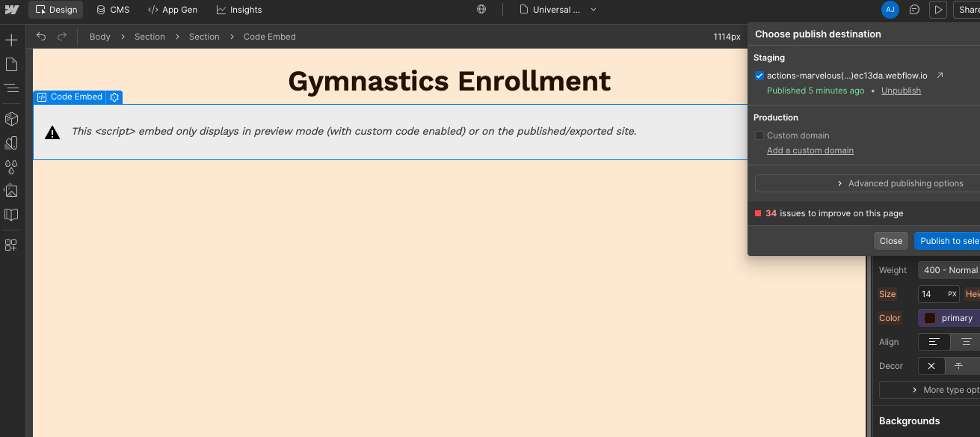The image size is (980, 437).
Task: Click the warning triangle in embed placeholder
Action: [x=52, y=132]
